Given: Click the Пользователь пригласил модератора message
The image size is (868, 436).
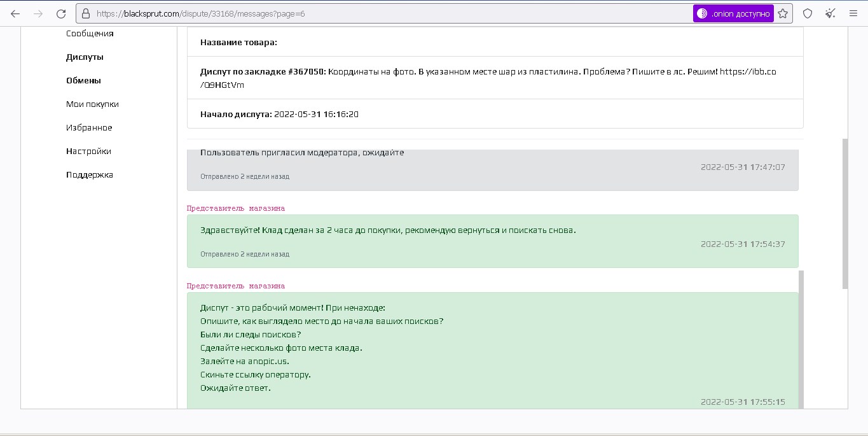Looking at the screenshot, I should [302, 153].
